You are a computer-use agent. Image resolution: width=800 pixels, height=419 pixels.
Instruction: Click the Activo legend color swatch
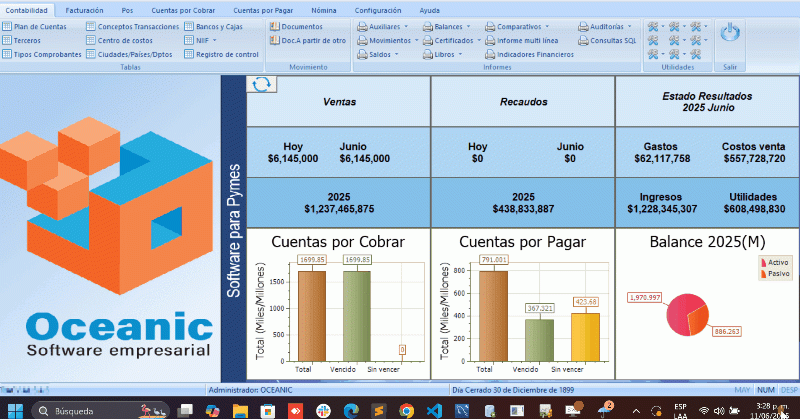point(765,263)
